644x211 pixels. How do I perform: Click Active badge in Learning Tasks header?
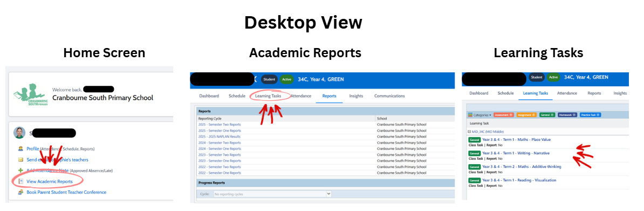click(553, 77)
